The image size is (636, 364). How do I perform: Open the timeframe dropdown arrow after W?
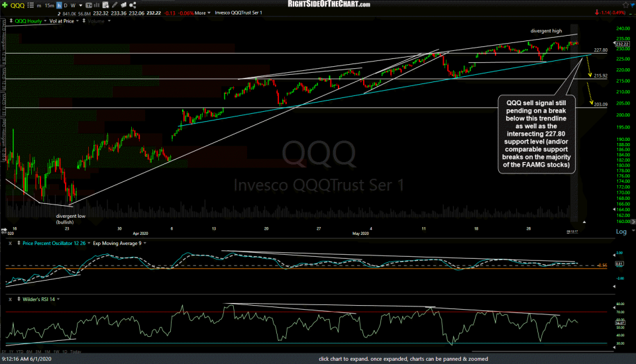pyautogui.click(x=80, y=6)
